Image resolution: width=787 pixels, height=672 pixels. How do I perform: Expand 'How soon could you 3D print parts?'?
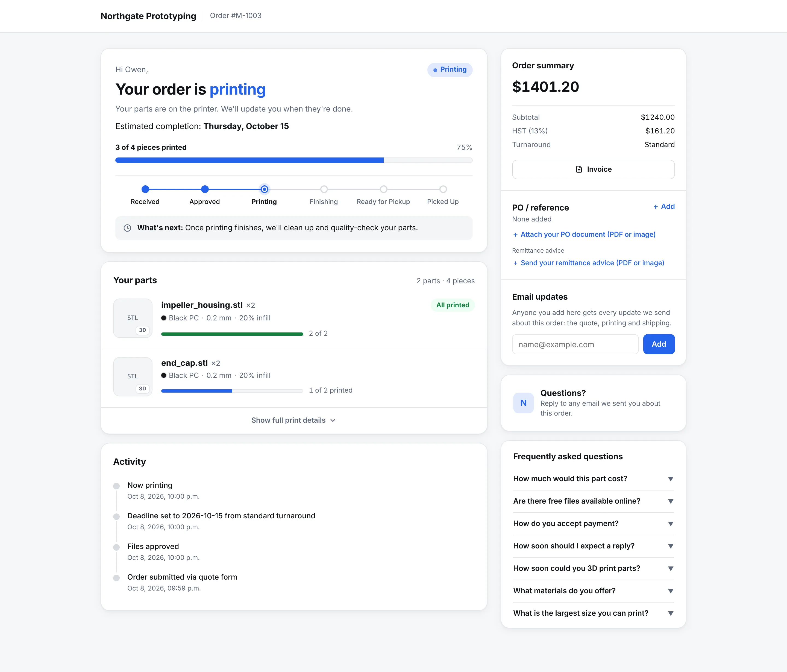(x=593, y=569)
